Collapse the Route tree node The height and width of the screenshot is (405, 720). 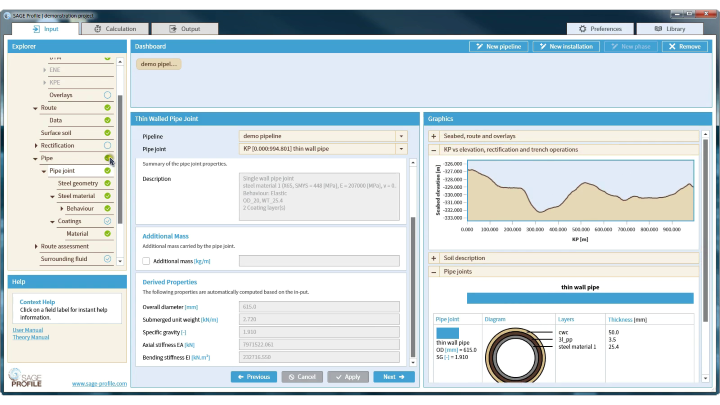[35, 108]
